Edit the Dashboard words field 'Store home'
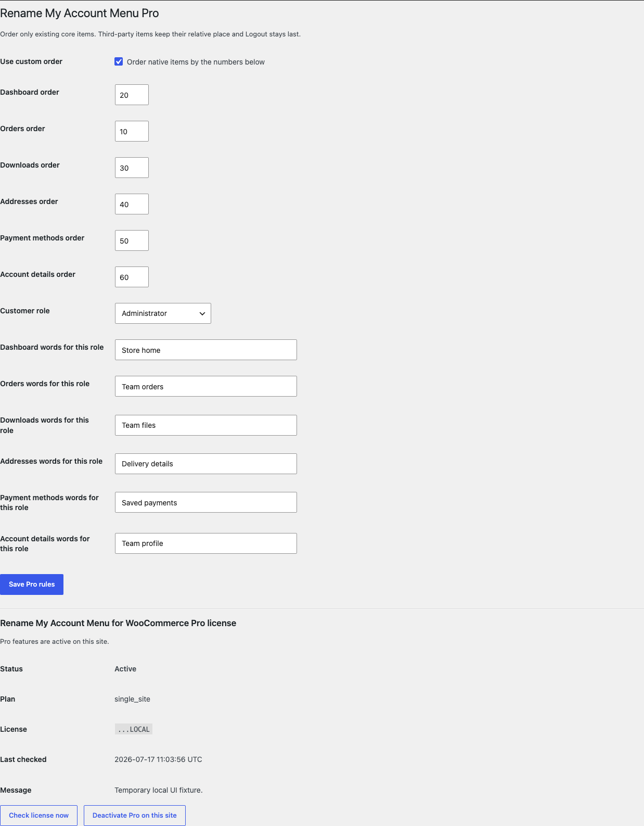 (x=206, y=350)
